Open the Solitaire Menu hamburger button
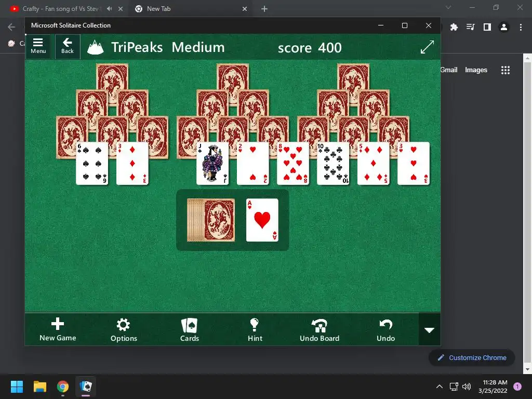This screenshot has height=399, width=532. (38, 46)
